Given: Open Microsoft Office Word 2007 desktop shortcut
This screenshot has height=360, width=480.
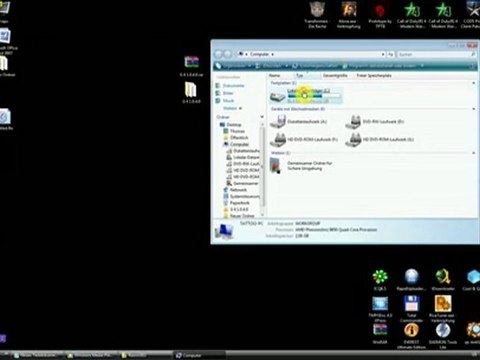Looking at the screenshot, I should tap(6, 41).
